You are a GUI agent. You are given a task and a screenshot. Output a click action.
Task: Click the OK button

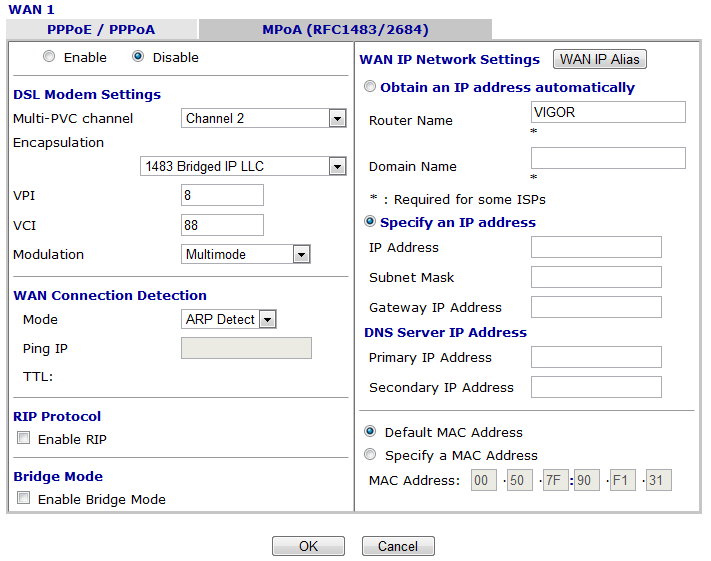(x=308, y=546)
